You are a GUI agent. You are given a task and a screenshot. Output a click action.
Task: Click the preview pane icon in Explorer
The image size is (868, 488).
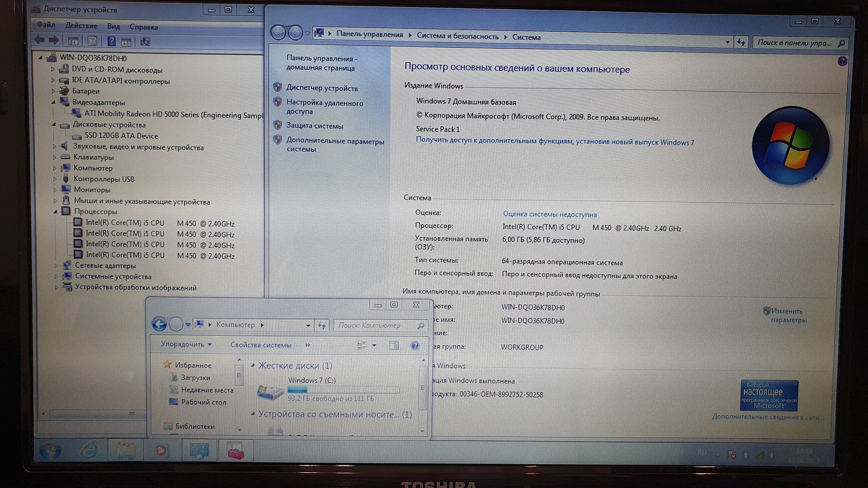[394, 346]
